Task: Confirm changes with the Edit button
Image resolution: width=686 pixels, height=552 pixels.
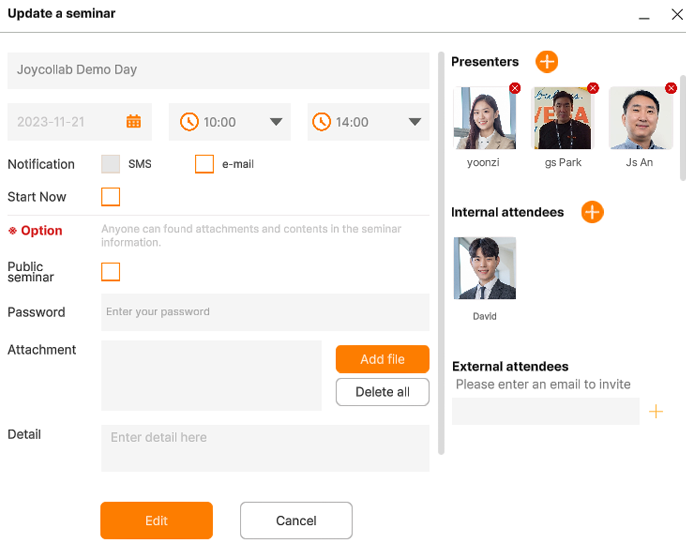Action: point(156,521)
